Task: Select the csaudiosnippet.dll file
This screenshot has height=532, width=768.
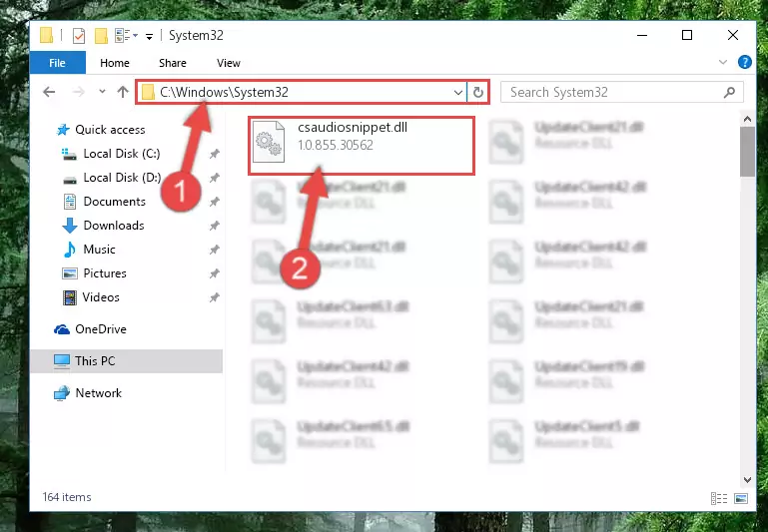Action: pyautogui.click(x=362, y=146)
